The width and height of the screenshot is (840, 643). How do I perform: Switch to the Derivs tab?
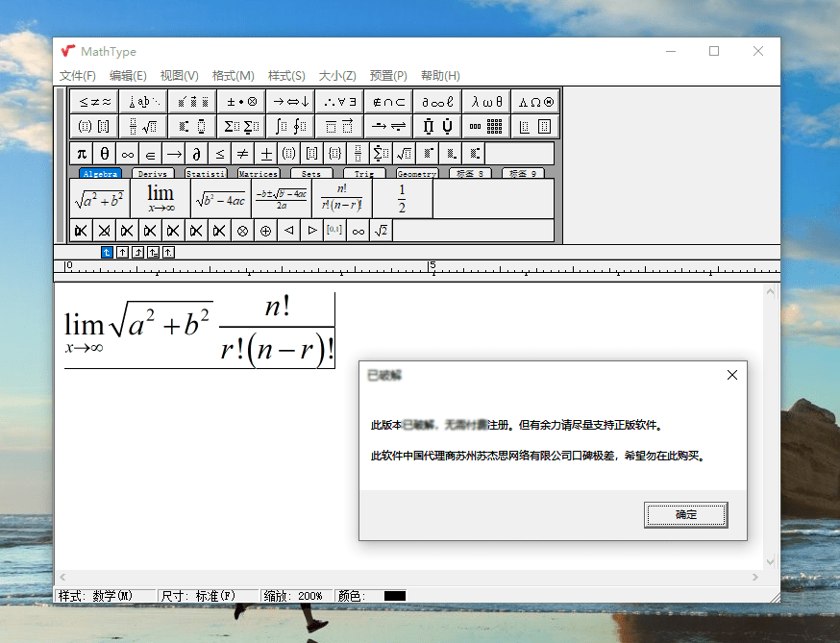point(153,174)
